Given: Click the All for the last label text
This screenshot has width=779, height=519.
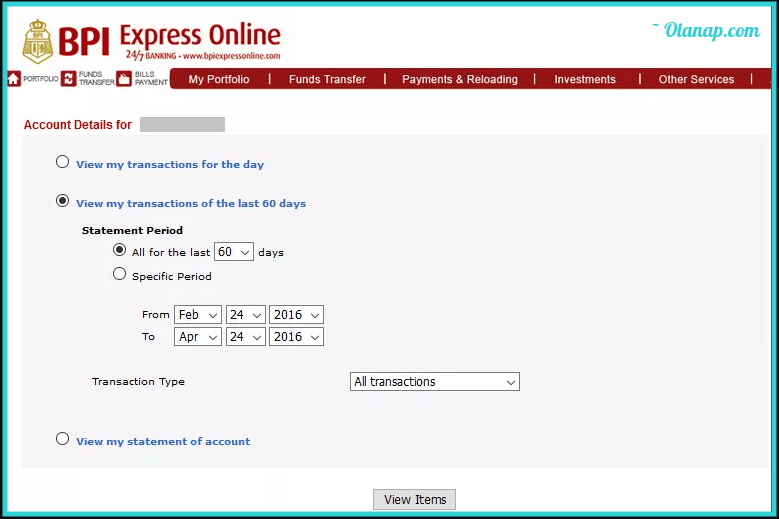Looking at the screenshot, I should tap(171, 252).
